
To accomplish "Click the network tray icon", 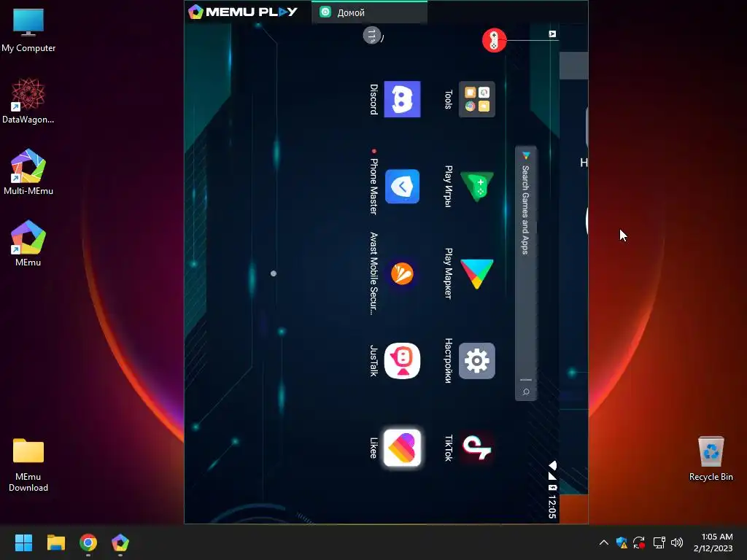I will click(x=659, y=542).
